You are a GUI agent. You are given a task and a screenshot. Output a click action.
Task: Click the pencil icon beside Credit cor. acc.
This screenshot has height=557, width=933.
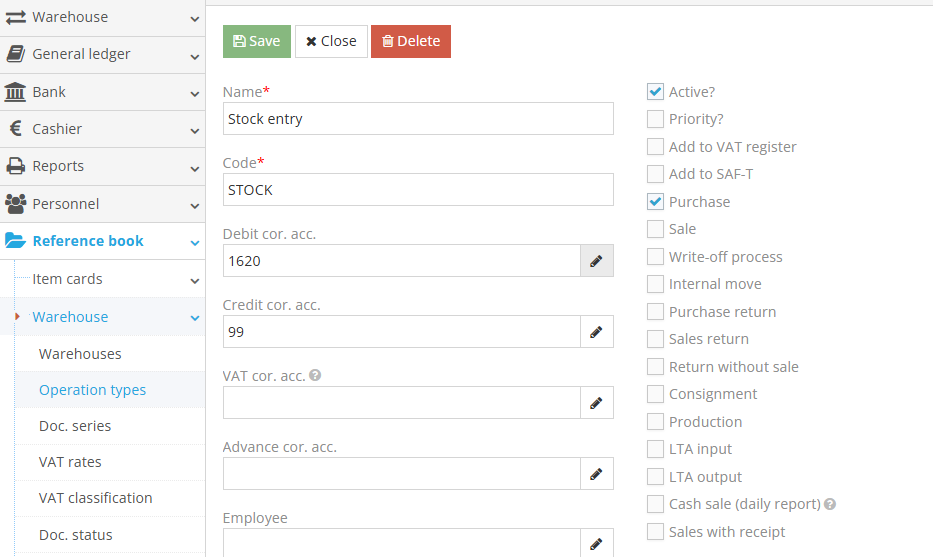click(x=596, y=332)
